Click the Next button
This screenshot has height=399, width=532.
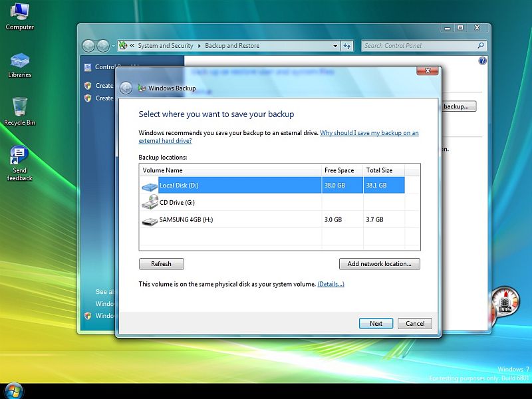coord(376,323)
